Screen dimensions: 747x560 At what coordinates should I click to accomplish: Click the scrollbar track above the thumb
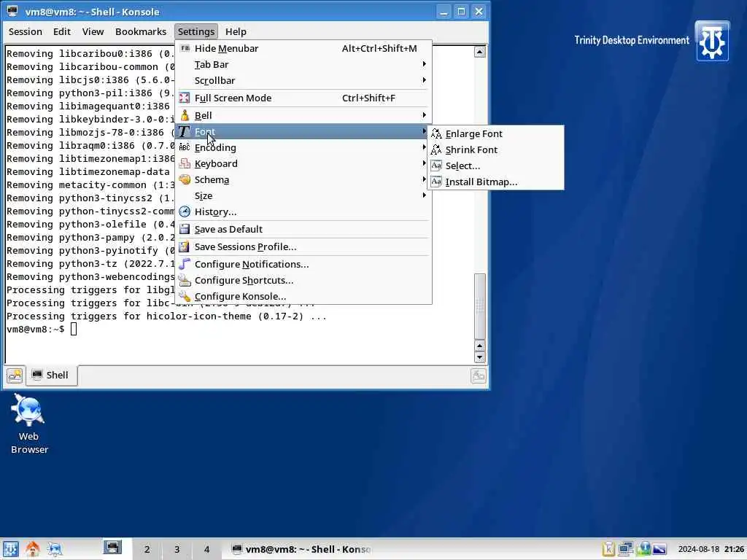tap(480, 165)
